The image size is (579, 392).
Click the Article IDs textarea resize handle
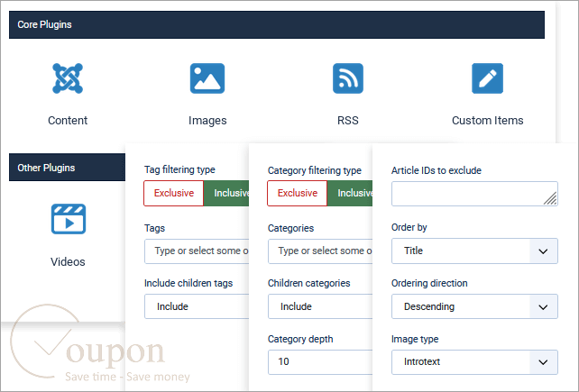pos(550,198)
